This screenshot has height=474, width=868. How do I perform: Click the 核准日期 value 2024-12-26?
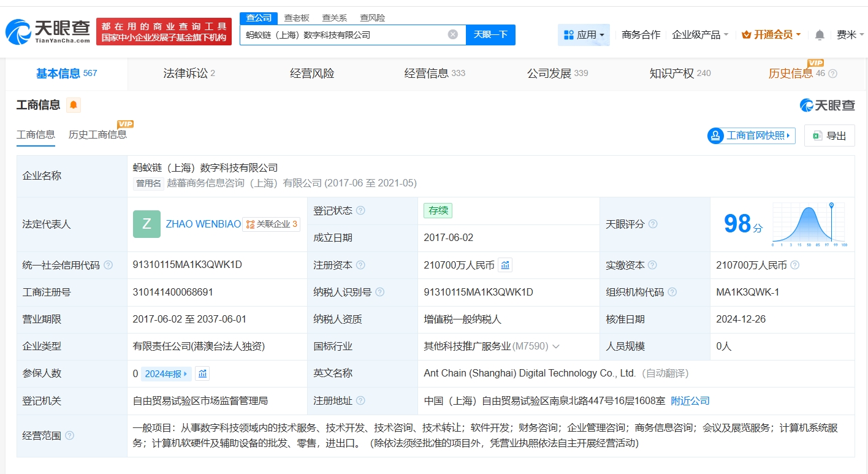(741, 319)
